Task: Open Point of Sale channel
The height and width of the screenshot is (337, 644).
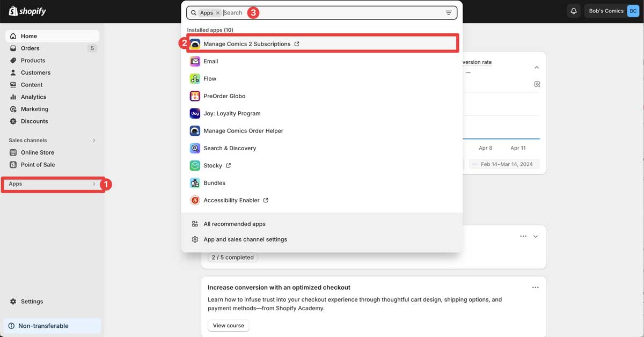Action: coord(52,165)
